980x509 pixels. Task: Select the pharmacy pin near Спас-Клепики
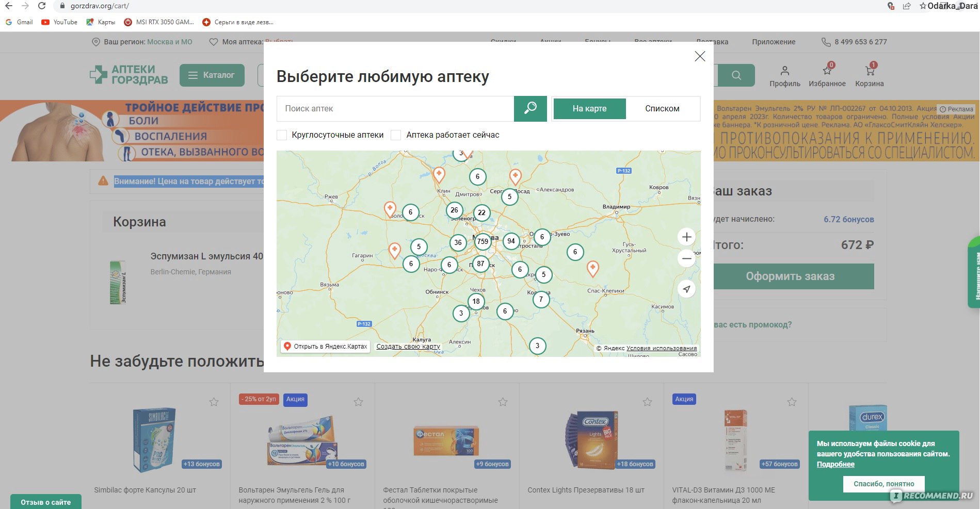pos(593,269)
